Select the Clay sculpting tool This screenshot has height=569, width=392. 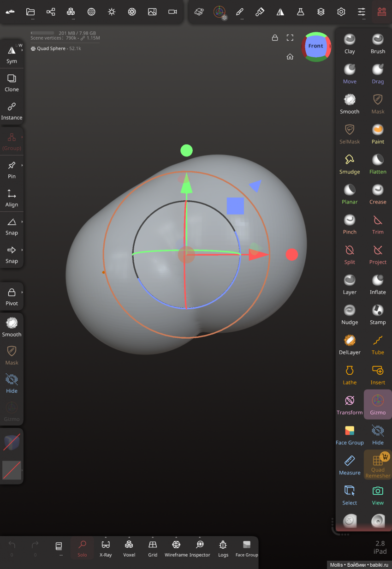(x=350, y=44)
